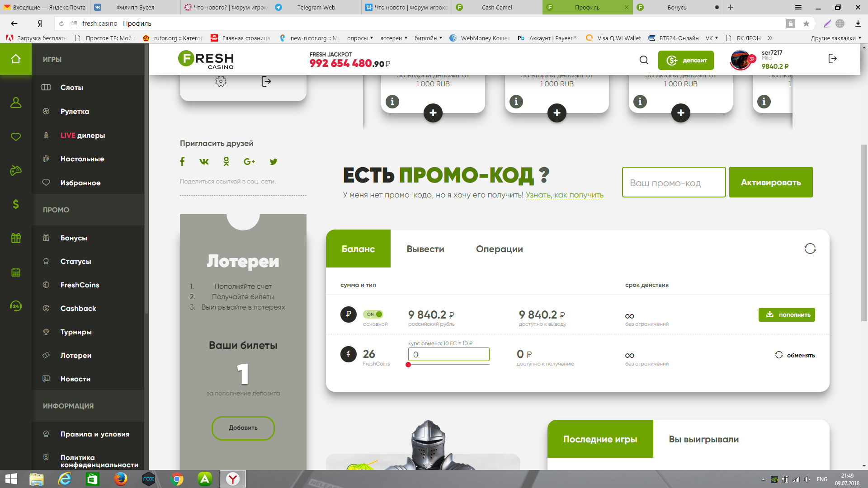Add the third bonus with its plus button
The height and width of the screenshot is (488, 868).
(681, 113)
